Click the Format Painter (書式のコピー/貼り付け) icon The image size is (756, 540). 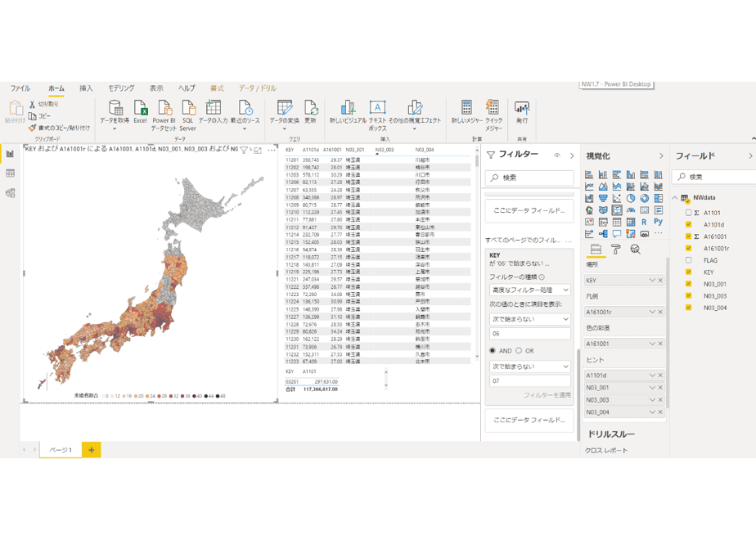[x=32, y=128]
